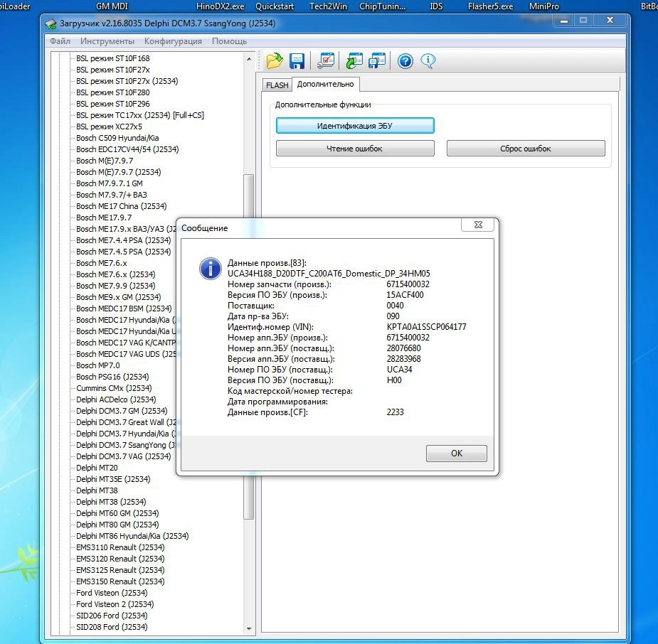658x644 pixels.
Task: Select Delphi DCM3.7 VAG (J2534) entry
Action: point(124,456)
